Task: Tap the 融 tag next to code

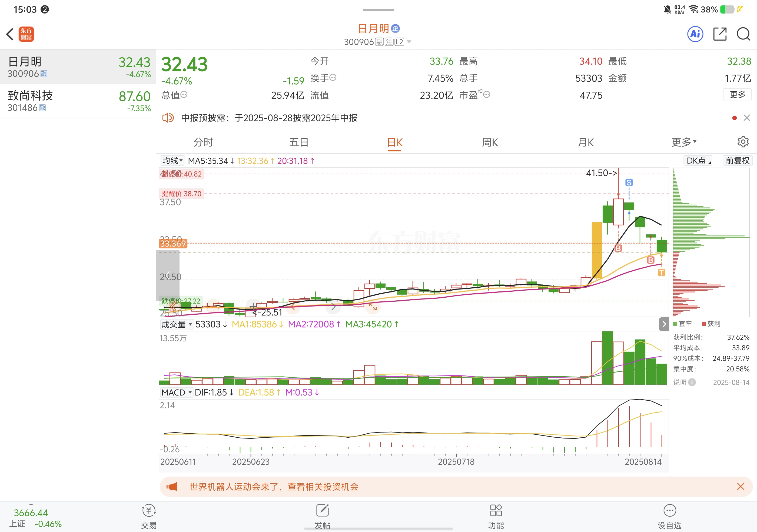Action: [x=380, y=42]
